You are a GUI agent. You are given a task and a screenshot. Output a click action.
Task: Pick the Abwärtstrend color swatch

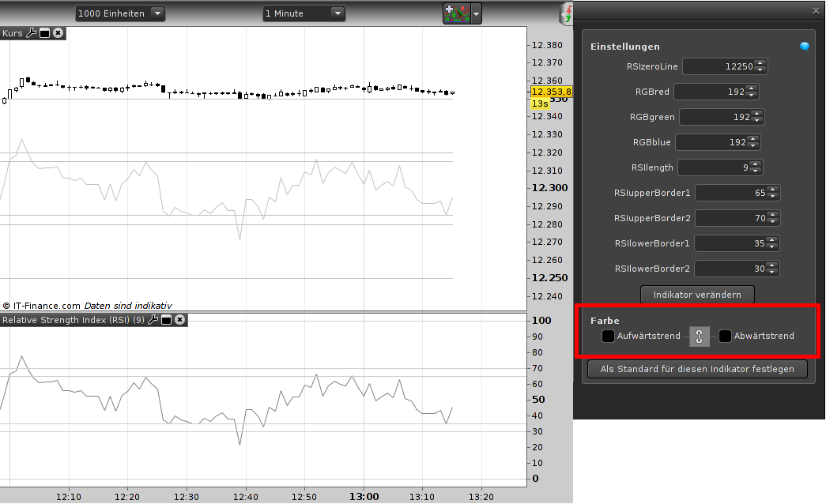point(725,336)
